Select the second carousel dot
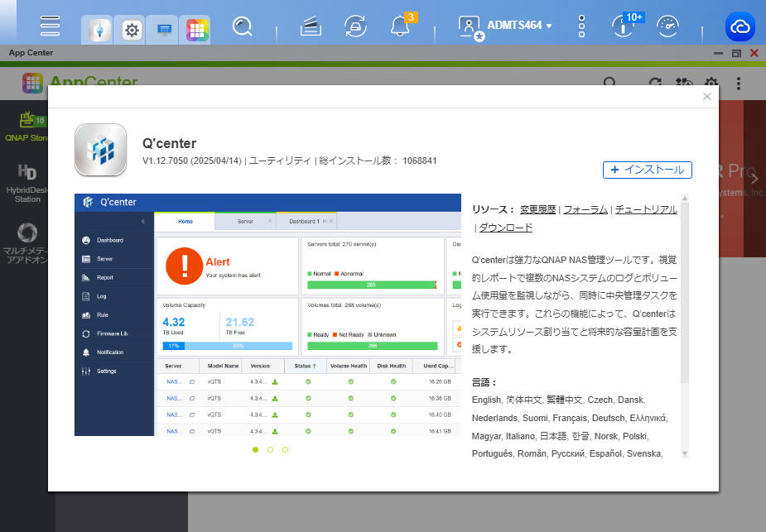Screen dimensions: 766x532 pos(271,449)
